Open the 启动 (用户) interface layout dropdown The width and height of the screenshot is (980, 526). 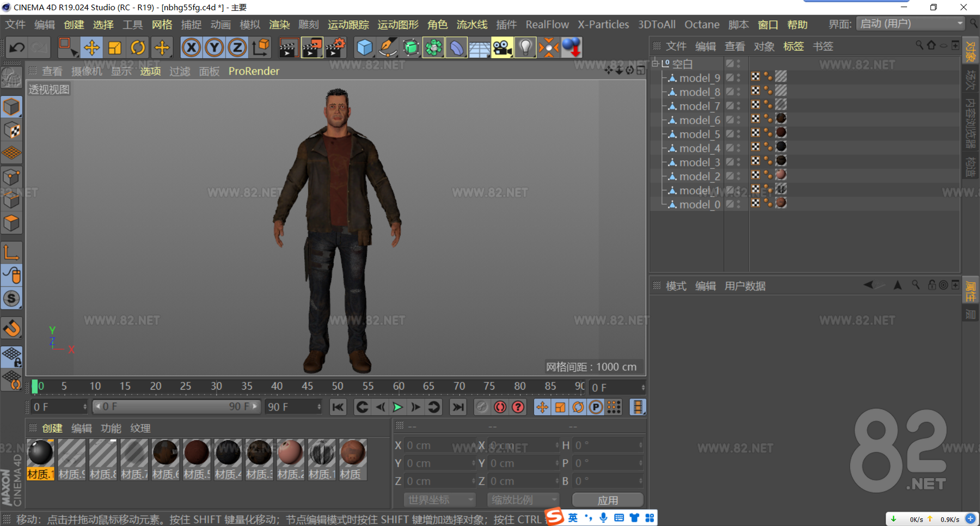(x=909, y=24)
